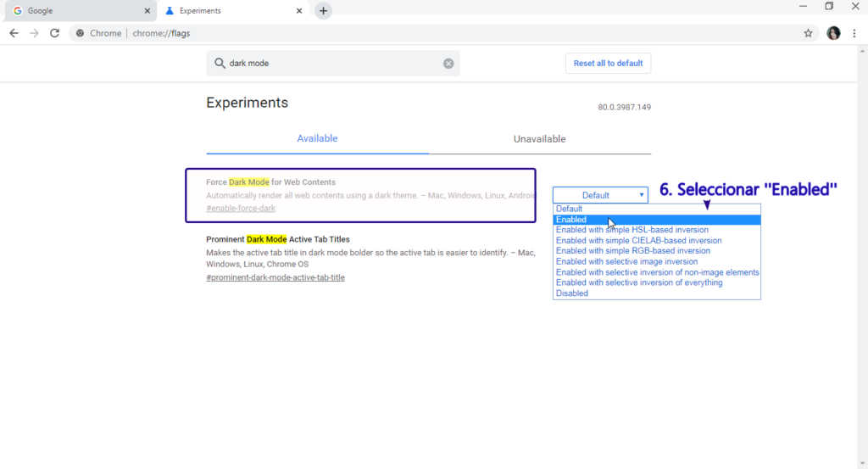Click the reload page icon
This screenshot has height=469, width=868.
(x=54, y=33)
